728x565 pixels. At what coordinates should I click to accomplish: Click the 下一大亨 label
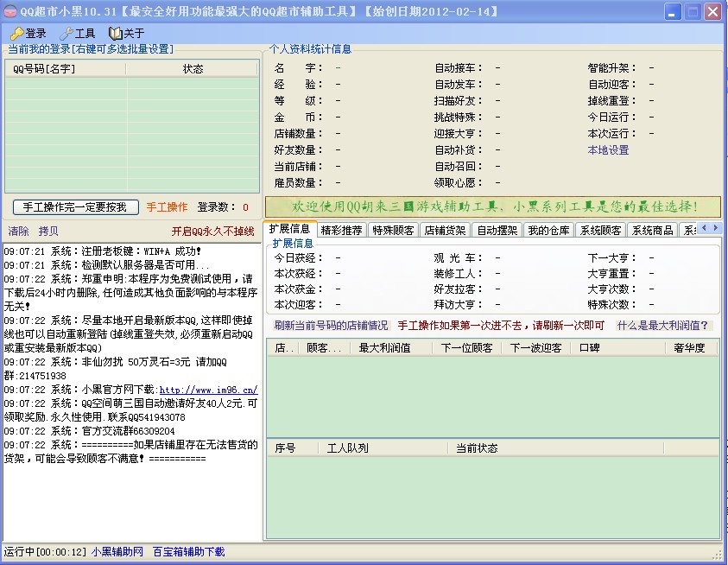point(612,257)
